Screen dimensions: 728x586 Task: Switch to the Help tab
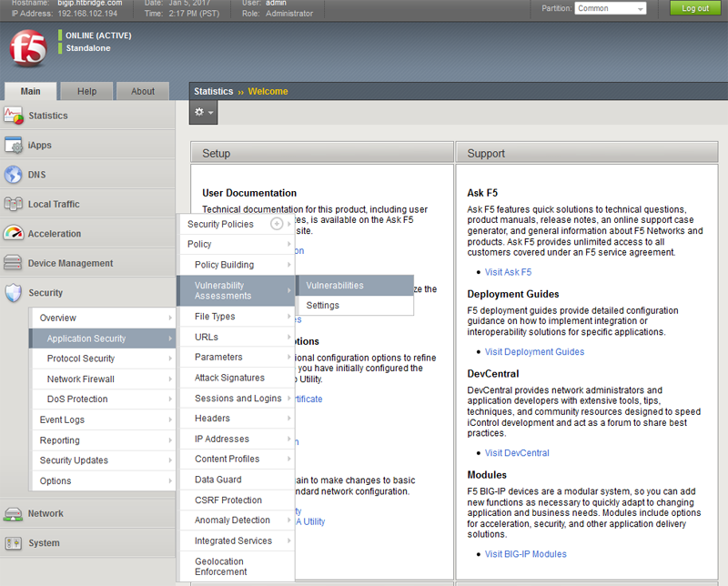86,91
